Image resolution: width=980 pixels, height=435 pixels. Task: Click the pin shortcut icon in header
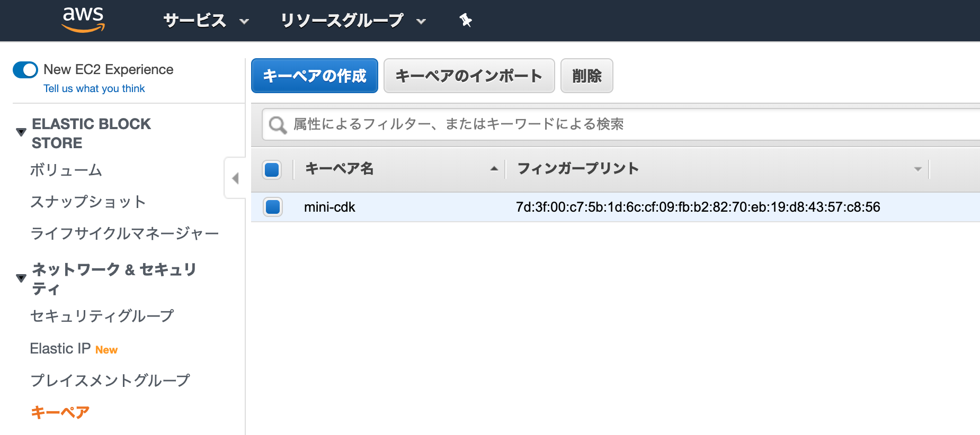466,20
